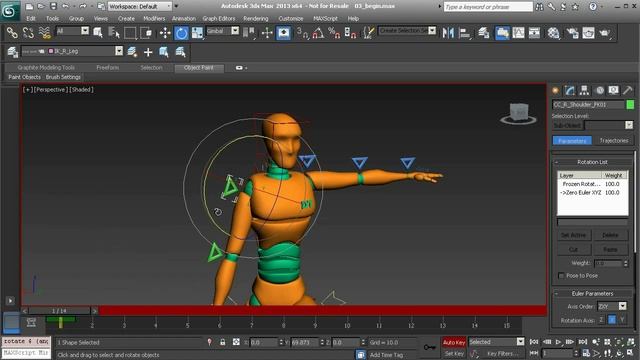Screen dimensions: 640x360
Task: Choose the Rectangular Selection Region tool
Action: pos(130,32)
